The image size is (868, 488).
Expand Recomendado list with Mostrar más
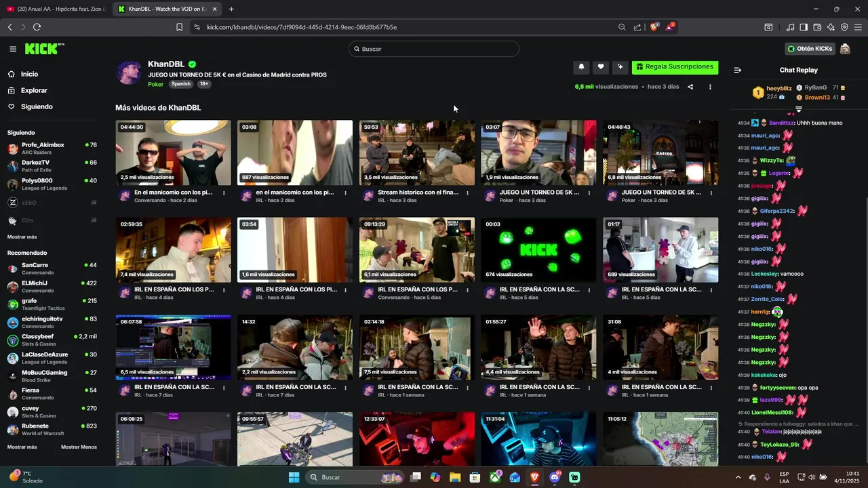[x=22, y=447]
